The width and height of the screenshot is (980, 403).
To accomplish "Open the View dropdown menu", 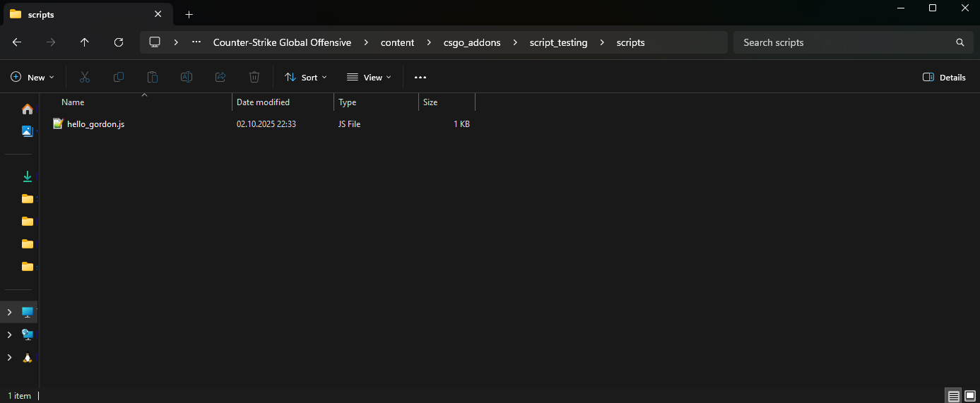I will click(x=369, y=77).
